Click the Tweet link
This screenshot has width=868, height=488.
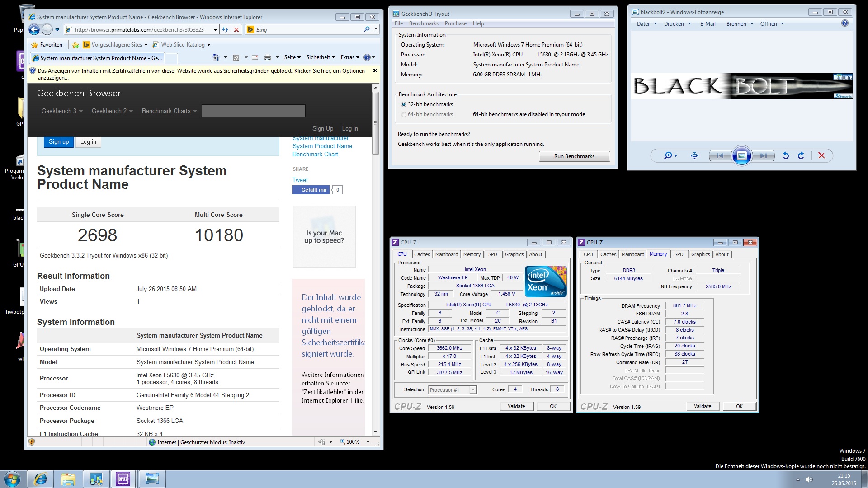(x=300, y=180)
